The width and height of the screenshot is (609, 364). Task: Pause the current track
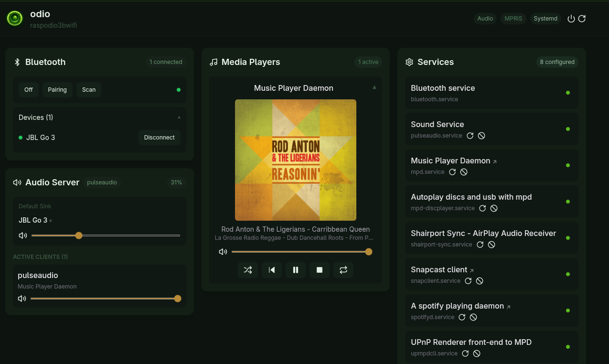pyautogui.click(x=296, y=270)
